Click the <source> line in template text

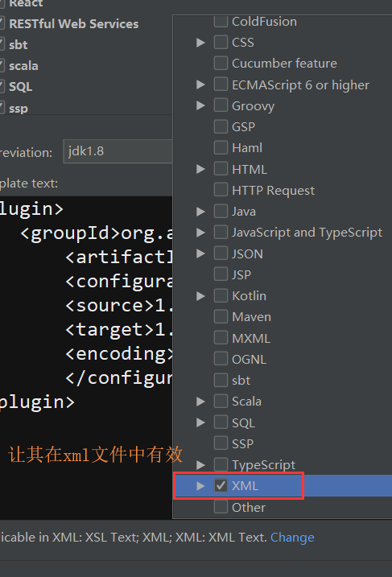pos(119,306)
